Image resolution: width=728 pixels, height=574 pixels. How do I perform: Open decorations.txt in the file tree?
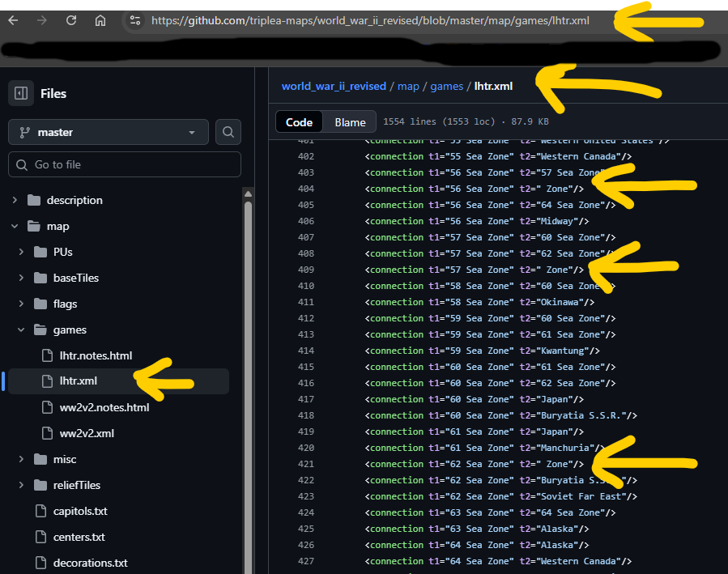[91, 563]
